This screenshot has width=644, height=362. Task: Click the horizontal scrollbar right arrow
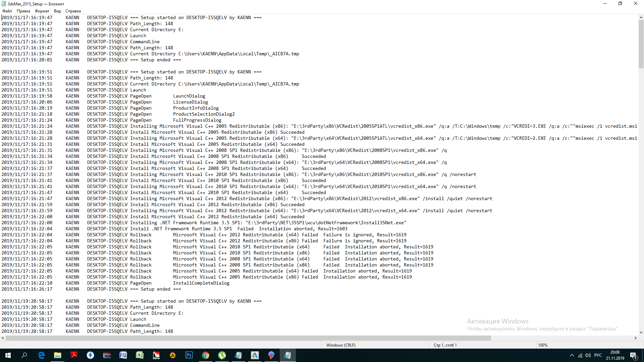click(636, 338)
